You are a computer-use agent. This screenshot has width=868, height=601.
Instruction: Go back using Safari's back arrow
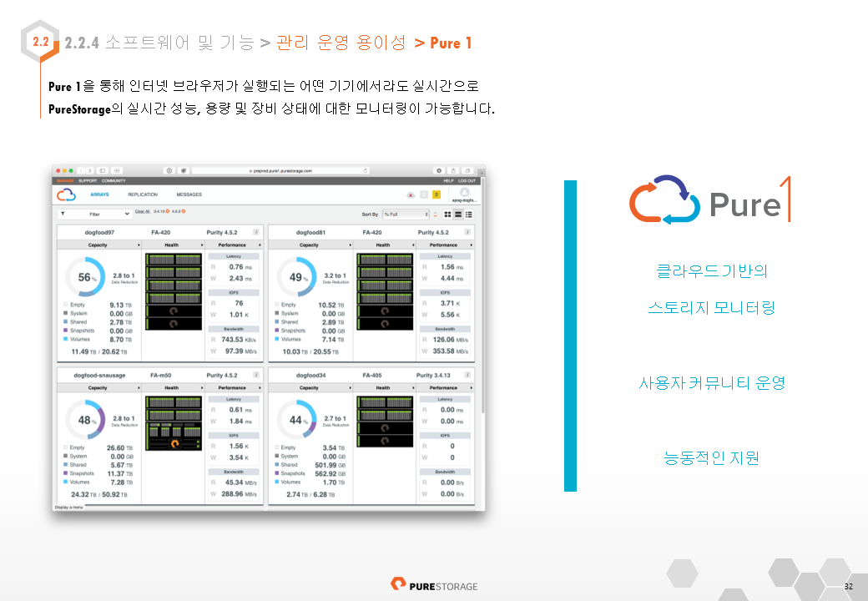click(82, 170)
